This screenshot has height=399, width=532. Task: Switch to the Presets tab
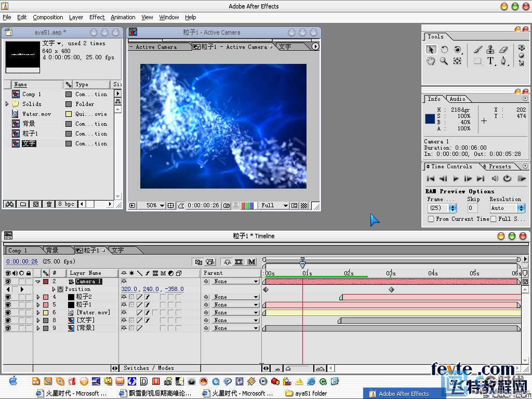click(499, 167)
